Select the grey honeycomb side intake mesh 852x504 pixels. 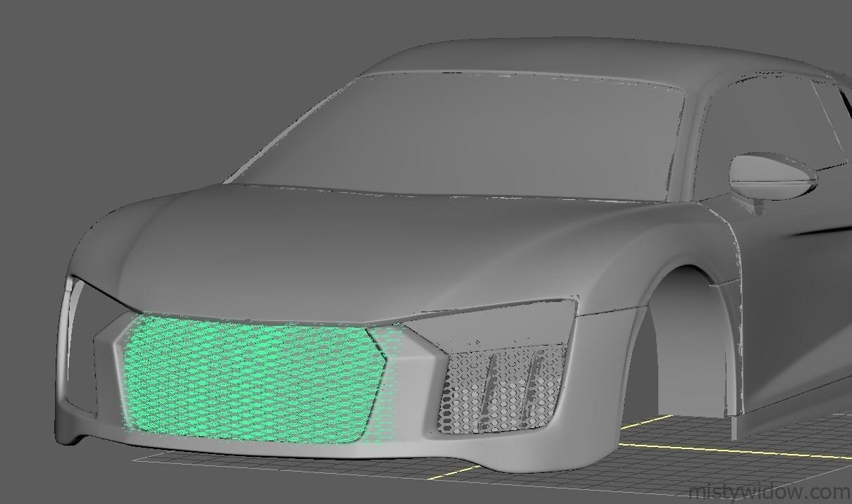click(x=502, y=389)
